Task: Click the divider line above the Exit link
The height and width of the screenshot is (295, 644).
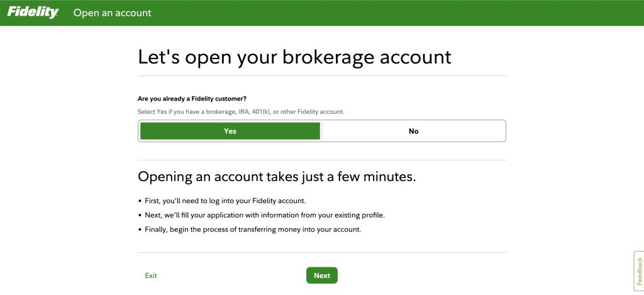Action: coord(321,253)
